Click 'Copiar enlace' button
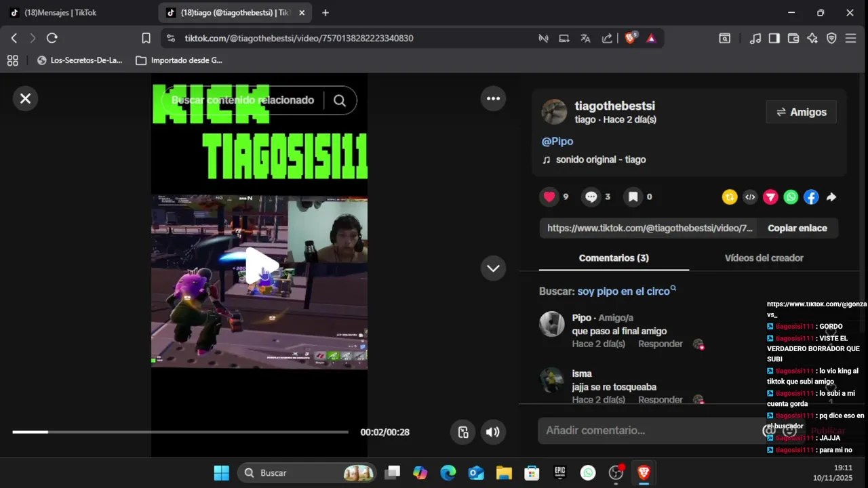Screen dimensions: 868x488 pos(797,228)
